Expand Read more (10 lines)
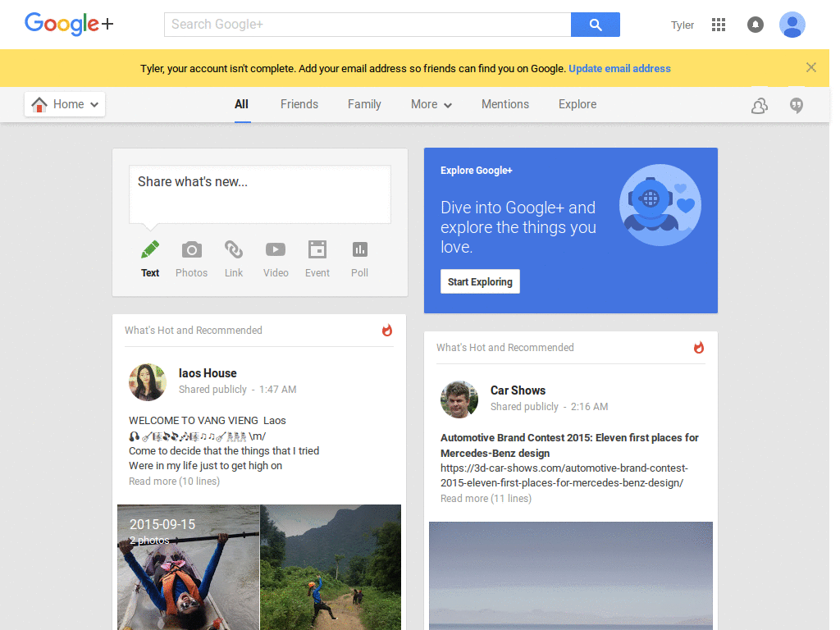Viewport: 840px width, 630px height. point(174,481)
